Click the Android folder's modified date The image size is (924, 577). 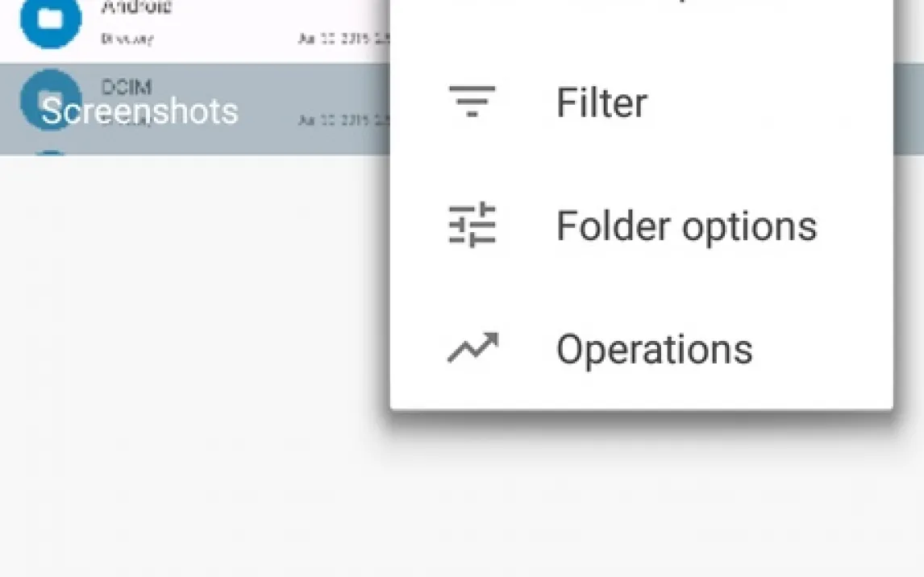click(342, 38)
